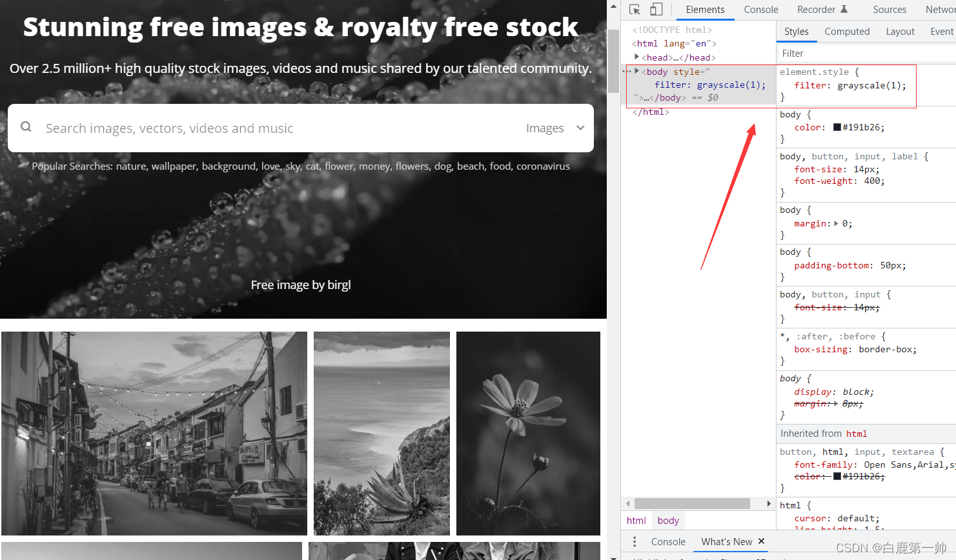The image size is (956, 560).
Task: Toggle the device toolbar icon
Action: (x=656, y=10)
